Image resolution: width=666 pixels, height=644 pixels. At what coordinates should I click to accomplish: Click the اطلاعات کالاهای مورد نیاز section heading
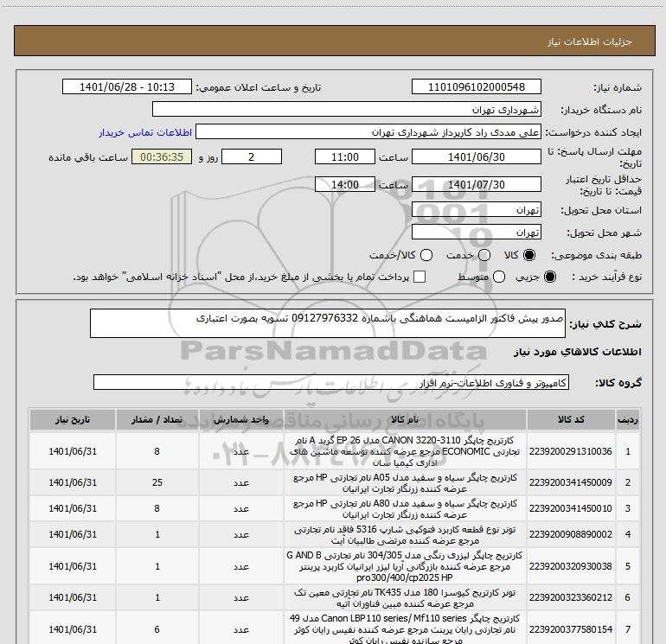[x=578, y=352]
